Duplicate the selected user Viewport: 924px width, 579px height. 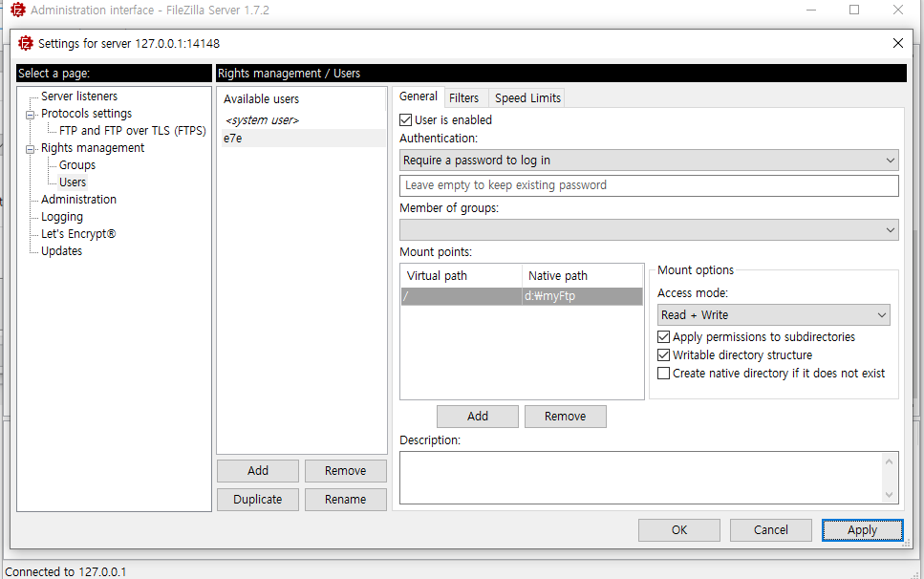click(258, 500)
